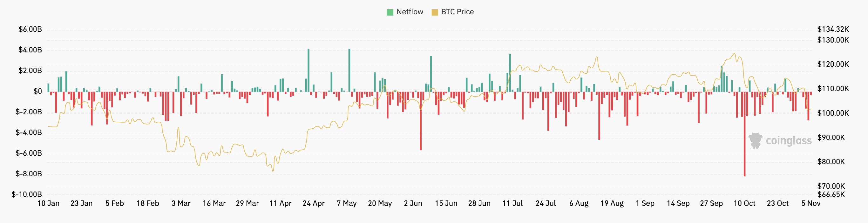This screenshot has height=223, width=868.
Task: Click the $66.65K right axis label
Action: coord(831,194)
